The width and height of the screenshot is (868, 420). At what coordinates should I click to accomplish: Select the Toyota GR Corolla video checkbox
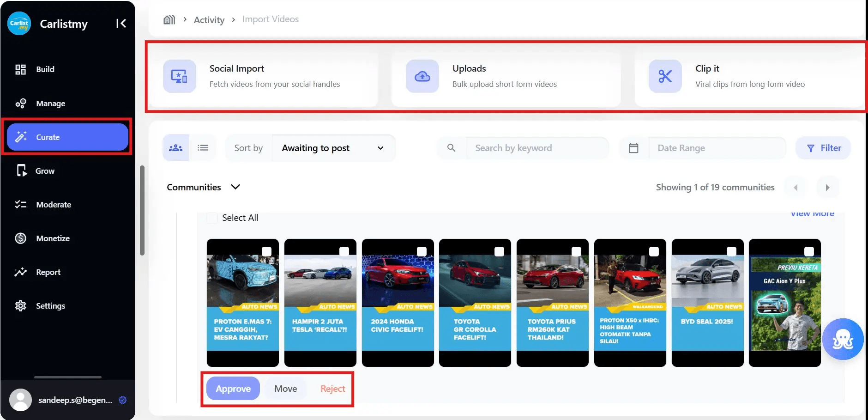click(499, 251)
